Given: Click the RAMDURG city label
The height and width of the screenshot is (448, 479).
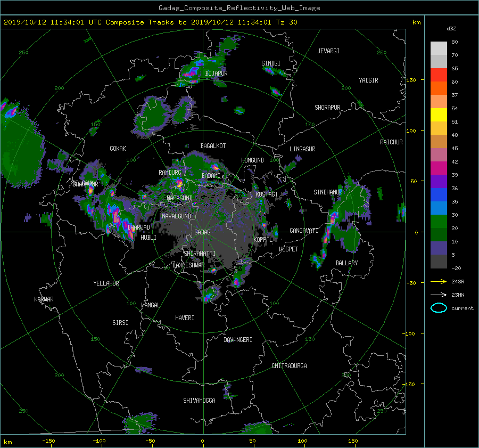Looking at the screenshot, I should (x=170, y=173).
